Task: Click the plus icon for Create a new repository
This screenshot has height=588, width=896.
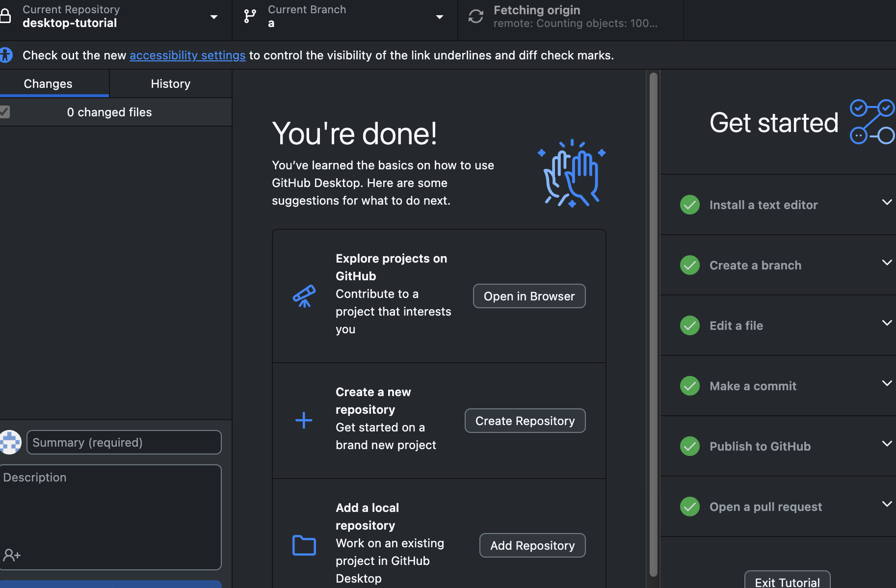Action: point(304,420)
